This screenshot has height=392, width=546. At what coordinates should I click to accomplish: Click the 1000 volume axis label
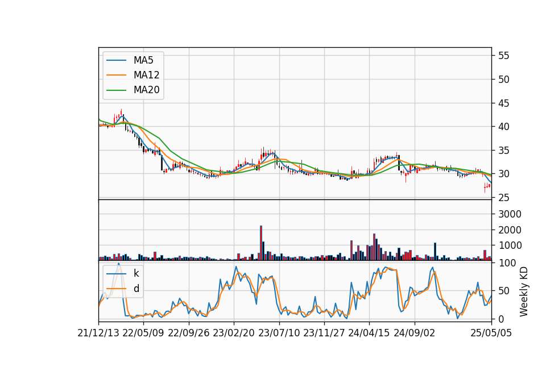pyautogui.click(x=510, y=245)
